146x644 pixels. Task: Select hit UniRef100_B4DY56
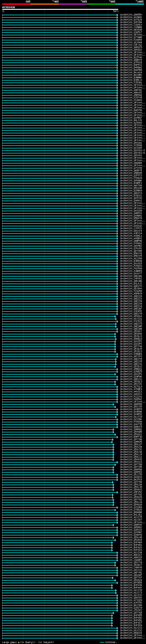click(131, 110)
